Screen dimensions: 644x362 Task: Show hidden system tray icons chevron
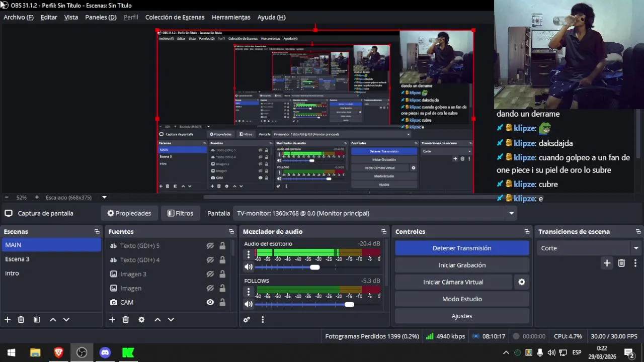click(x=506, y=352)
